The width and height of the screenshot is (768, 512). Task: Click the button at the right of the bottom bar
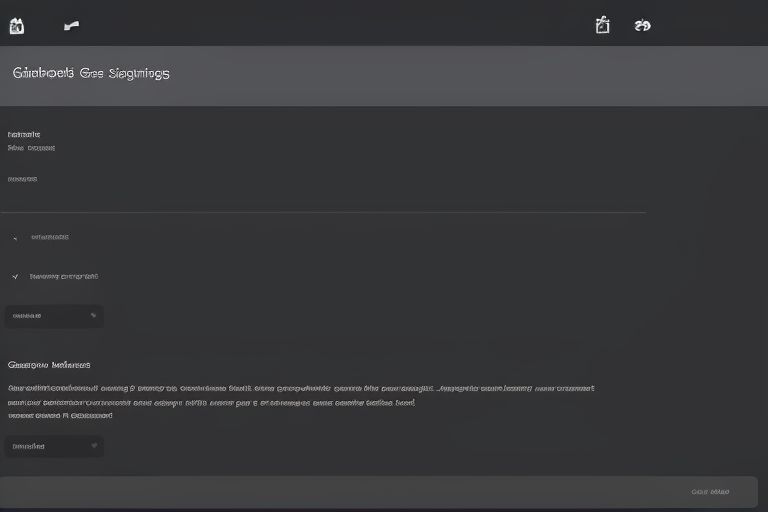[710, 492]
